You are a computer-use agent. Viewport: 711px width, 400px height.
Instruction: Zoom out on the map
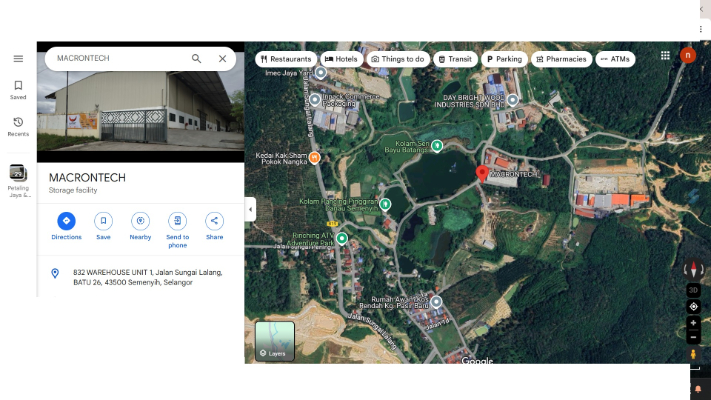point(693,337)
